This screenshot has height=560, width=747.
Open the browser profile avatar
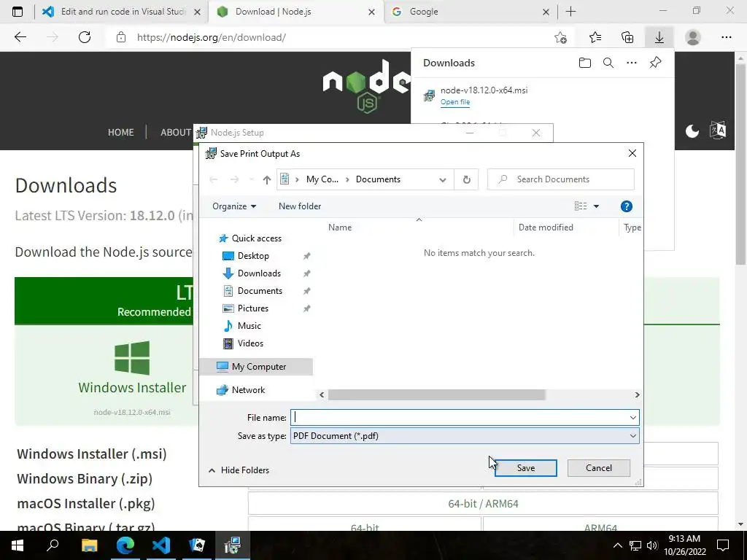692,37
